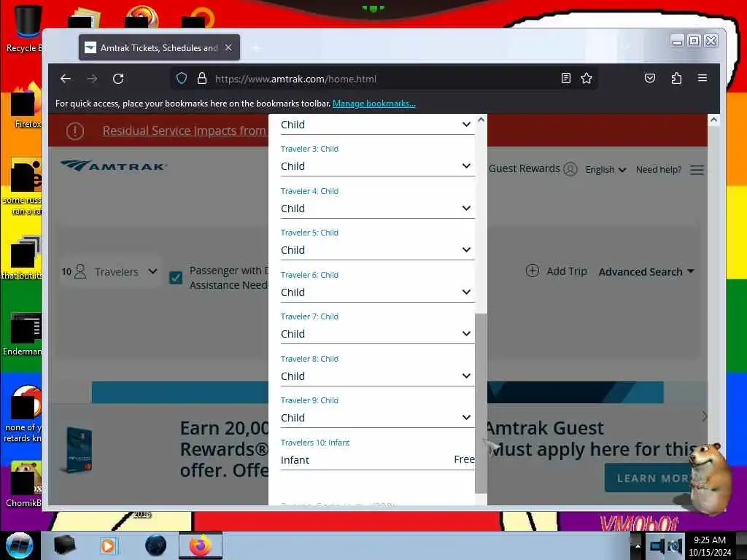Expand the English language dropdown
The image size is (747, 560).
[x=605, y=169]
